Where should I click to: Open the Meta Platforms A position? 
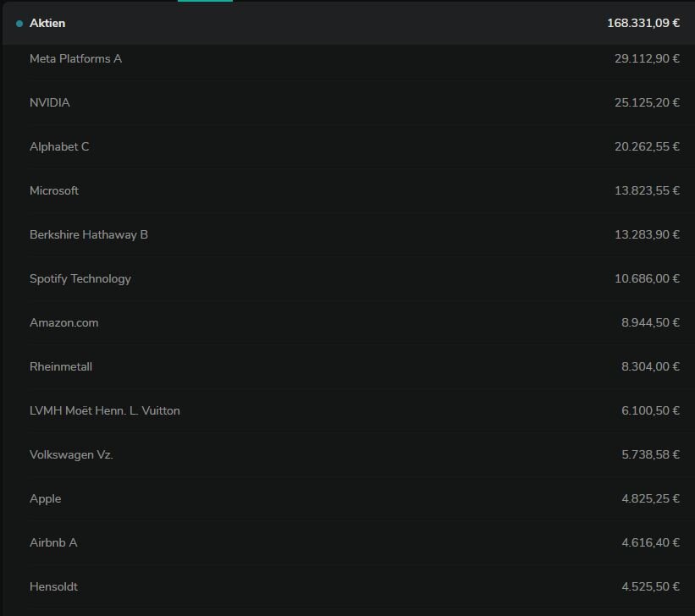point(75,59)
